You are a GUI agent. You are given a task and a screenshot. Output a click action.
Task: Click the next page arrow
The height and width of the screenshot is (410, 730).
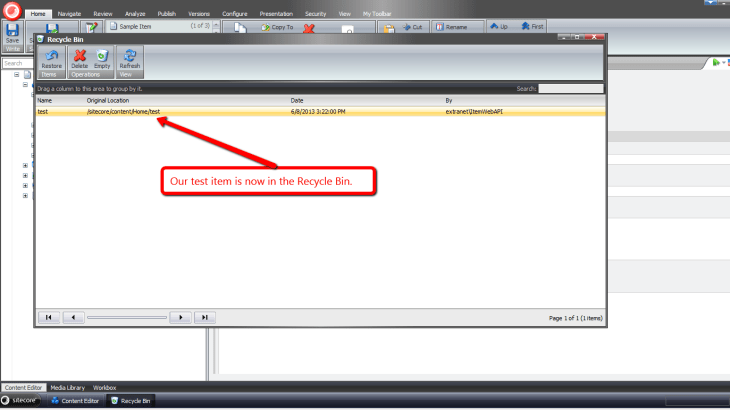click(x=179, y=317)
